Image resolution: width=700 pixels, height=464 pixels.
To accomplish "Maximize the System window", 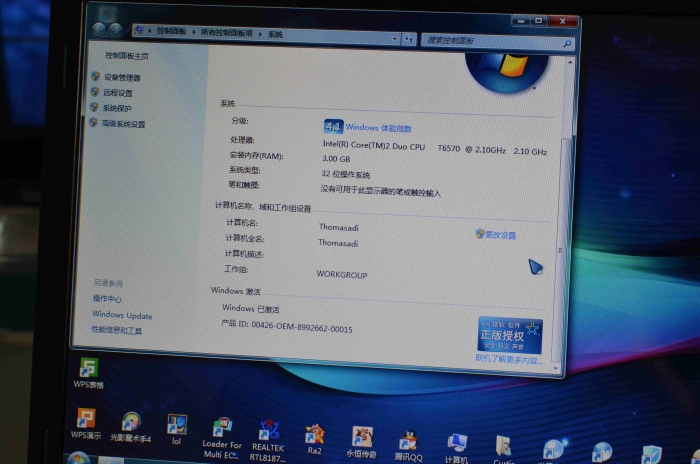I will [538, 21].
